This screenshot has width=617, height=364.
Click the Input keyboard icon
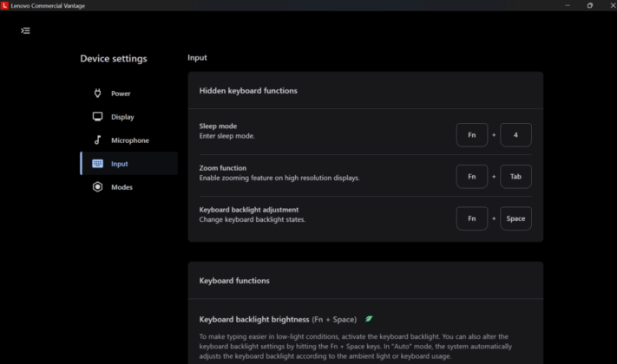coord(97,164)
